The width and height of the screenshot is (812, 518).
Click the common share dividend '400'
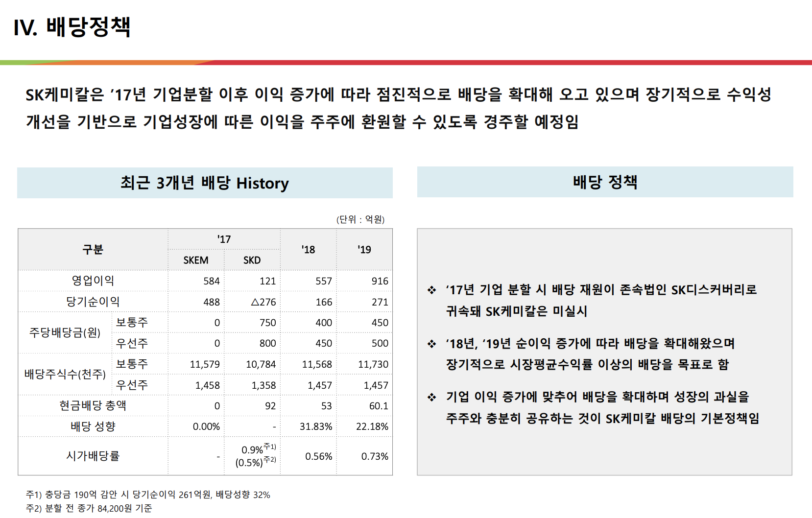pos(324,323)
